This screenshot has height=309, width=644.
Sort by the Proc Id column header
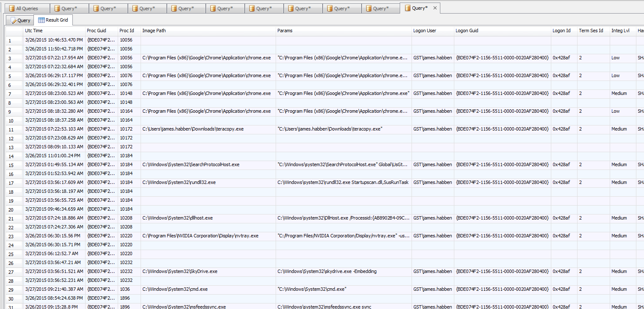tap(129, 31)
